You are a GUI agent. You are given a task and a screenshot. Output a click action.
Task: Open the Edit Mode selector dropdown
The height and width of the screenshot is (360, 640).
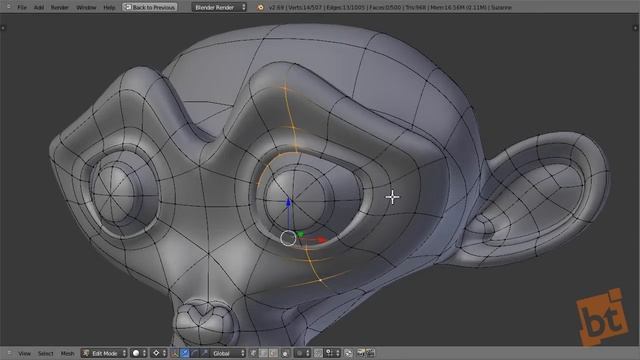104,353
